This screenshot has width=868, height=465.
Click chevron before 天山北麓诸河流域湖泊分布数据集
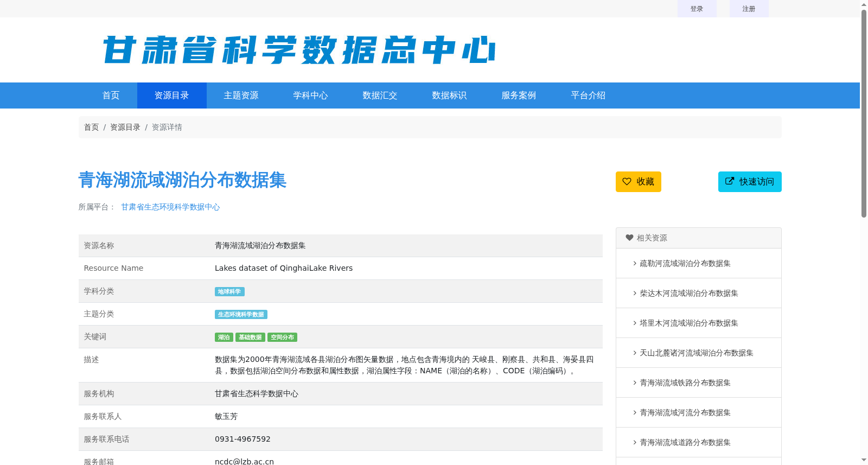[635, 353]
